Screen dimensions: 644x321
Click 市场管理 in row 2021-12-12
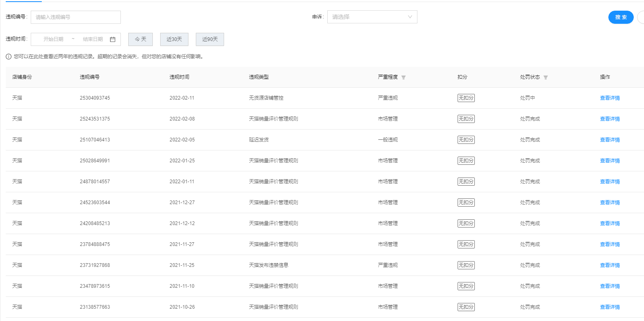click(x=388, y=223)
